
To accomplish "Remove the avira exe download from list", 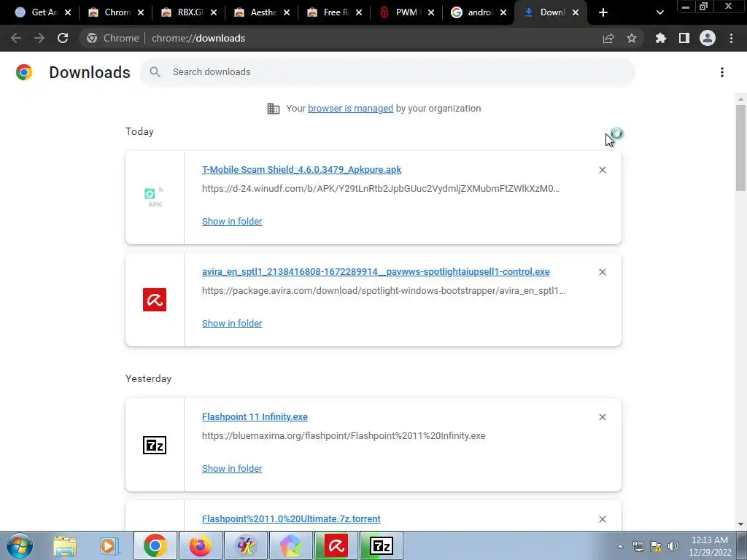I will 602,272.
